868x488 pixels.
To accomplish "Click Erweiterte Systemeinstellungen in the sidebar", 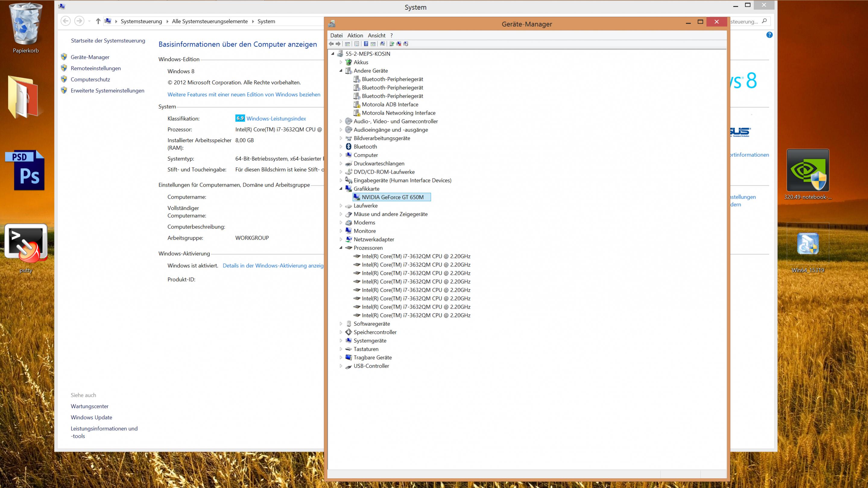I will point(107,91).
